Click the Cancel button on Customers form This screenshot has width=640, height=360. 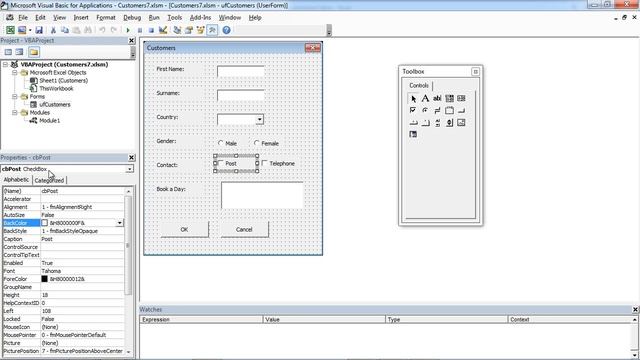[244, 229]
